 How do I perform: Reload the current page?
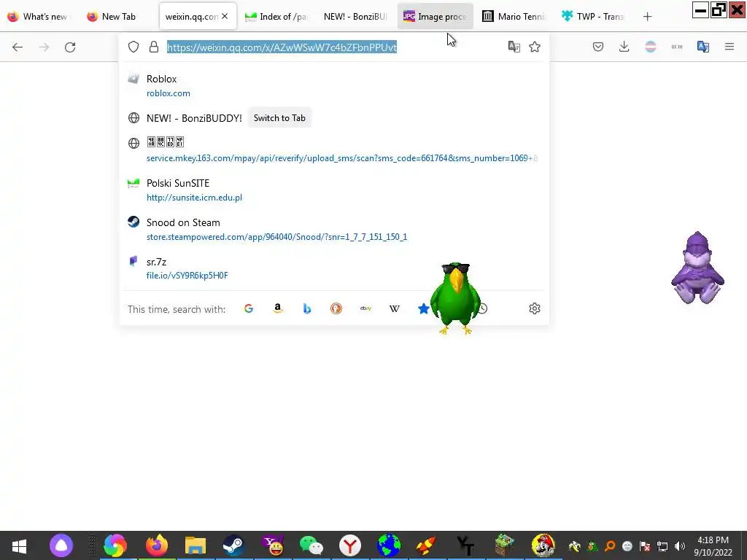pos(70,47)
